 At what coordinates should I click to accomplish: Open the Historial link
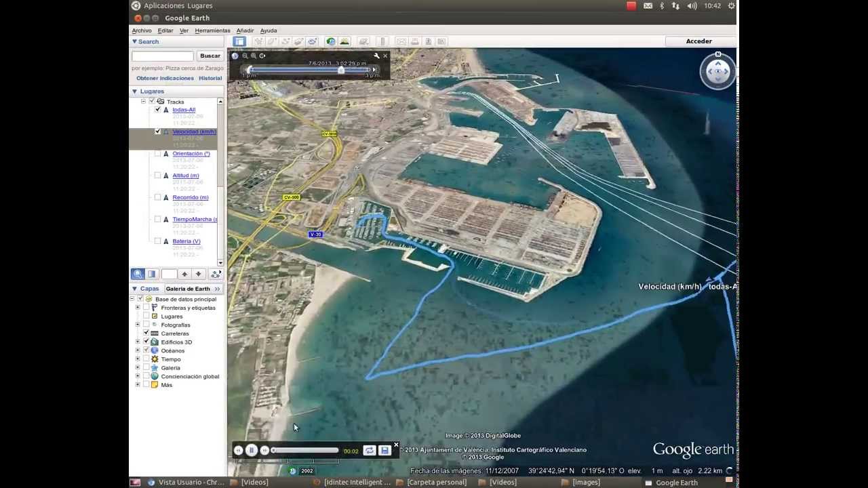tap(210, 78)
